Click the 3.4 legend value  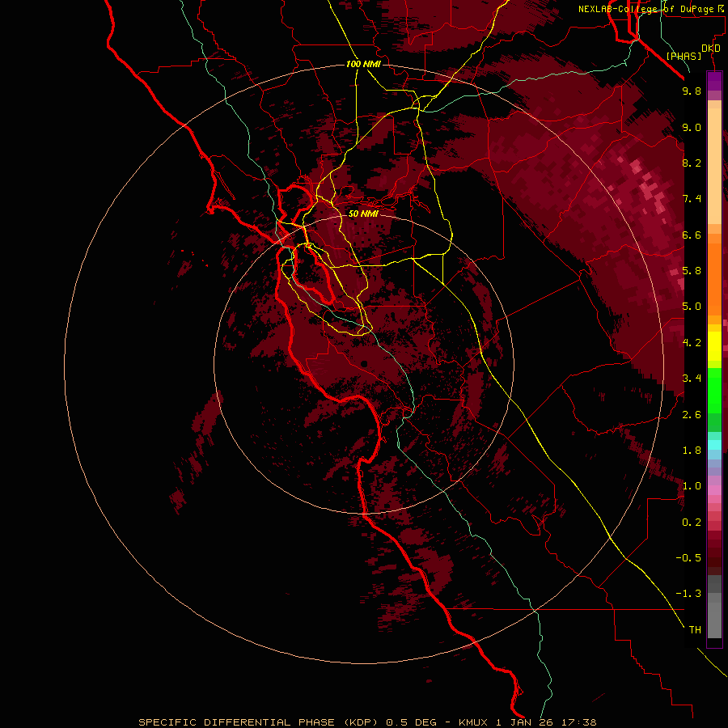(692, 378)
